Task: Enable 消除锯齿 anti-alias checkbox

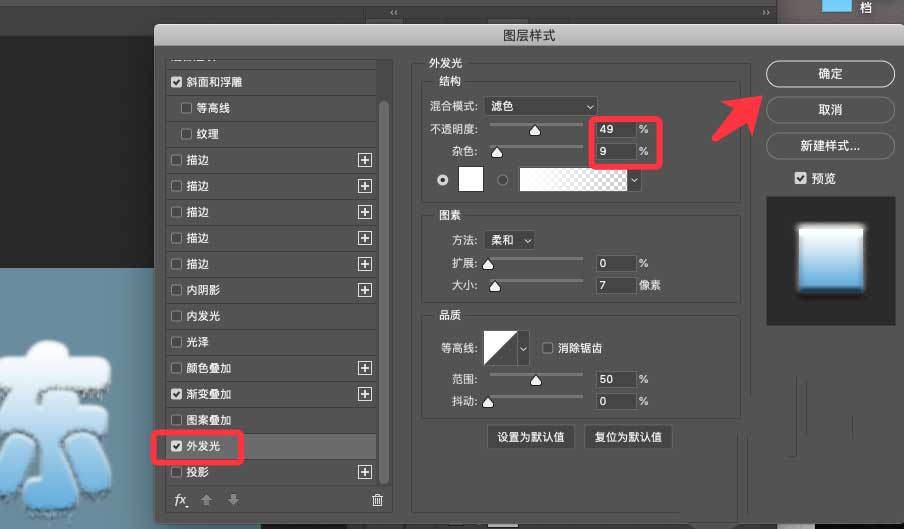Action: click(547, 347)
